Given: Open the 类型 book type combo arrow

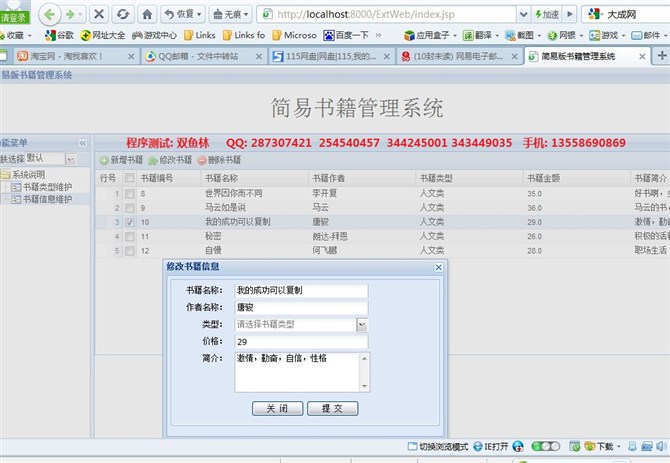Looking at the screenshot, I should 362,325.
